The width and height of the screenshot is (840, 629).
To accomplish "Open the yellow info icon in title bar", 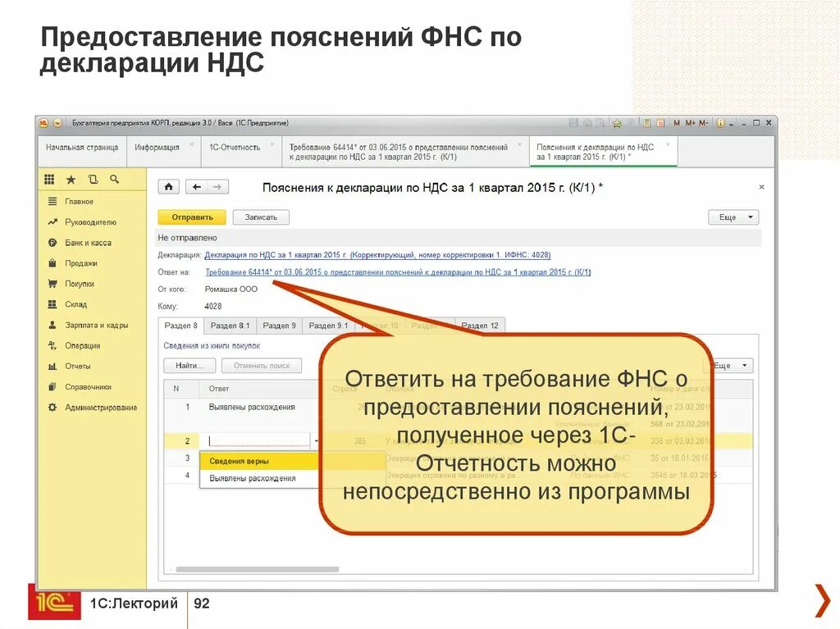I will 720,123.
